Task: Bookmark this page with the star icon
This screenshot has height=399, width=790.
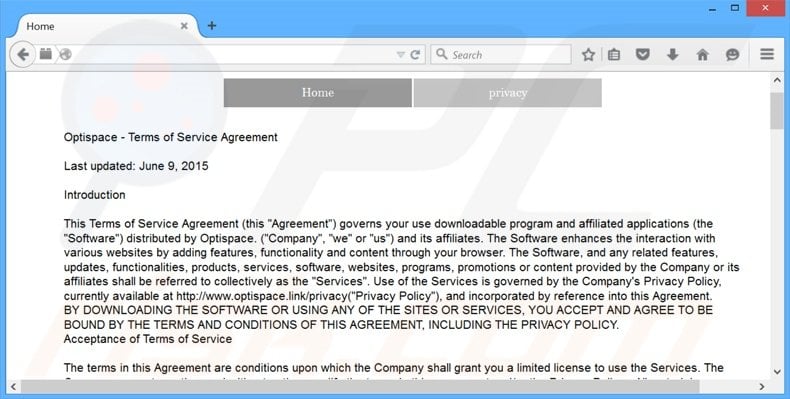Action: 588,54
